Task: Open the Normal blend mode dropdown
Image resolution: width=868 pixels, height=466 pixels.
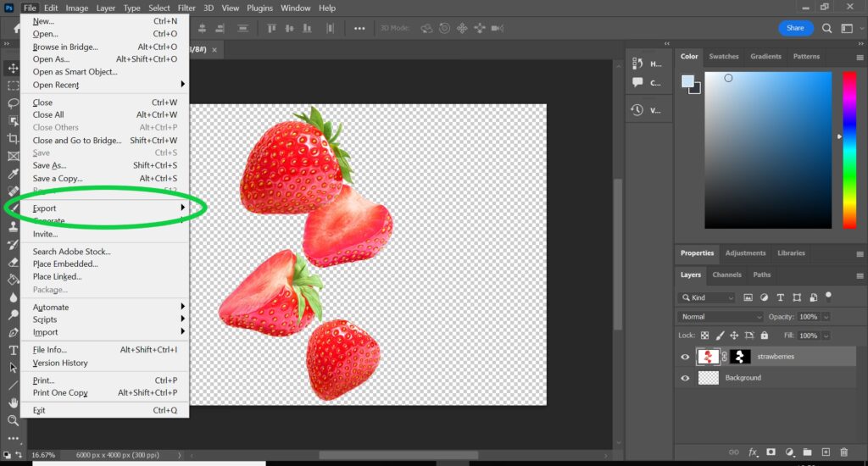Action: coord(721,317)
